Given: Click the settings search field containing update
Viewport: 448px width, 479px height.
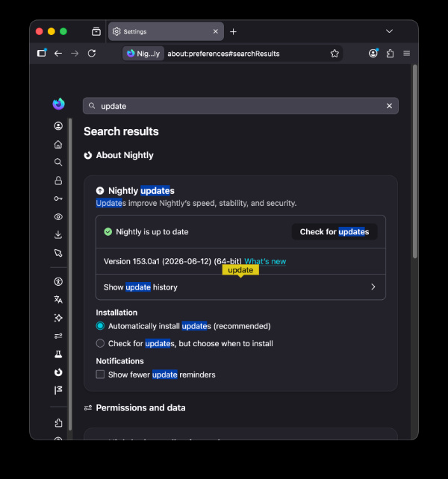Looking at the screenshot, I should 240,106.
